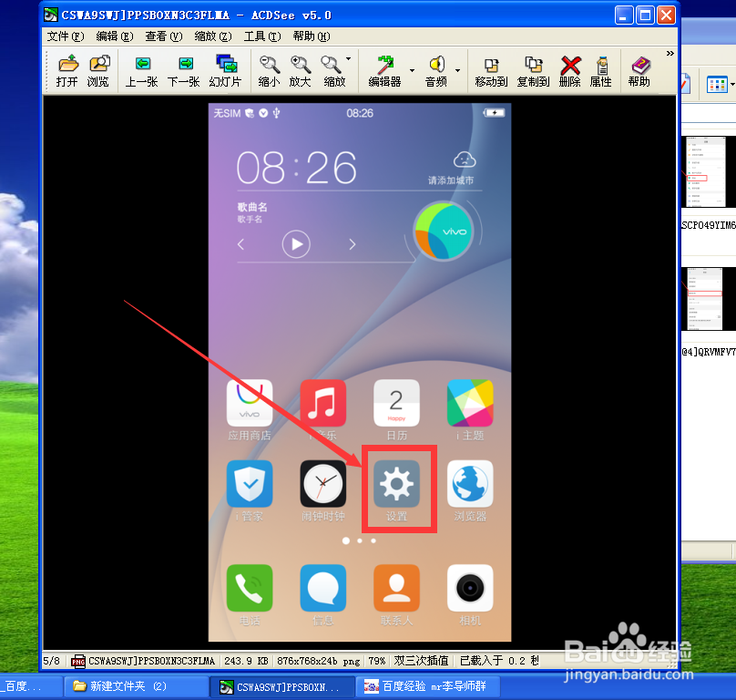Click the green Phone (电话) icon
Screen dimensions: 736x700
(x=250, y=588)
